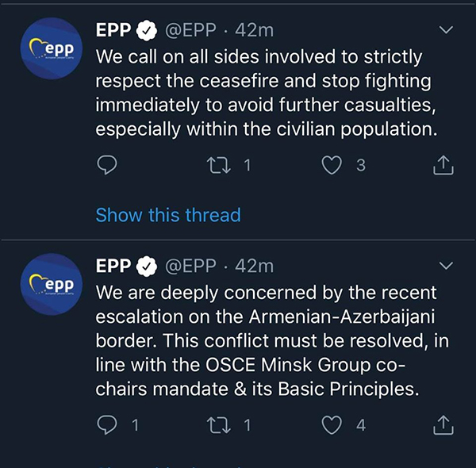The width and height of the screenshot is (476, 468).
Task: Like the OSCE Minsk Group tweet
Action: coord(332,425)
